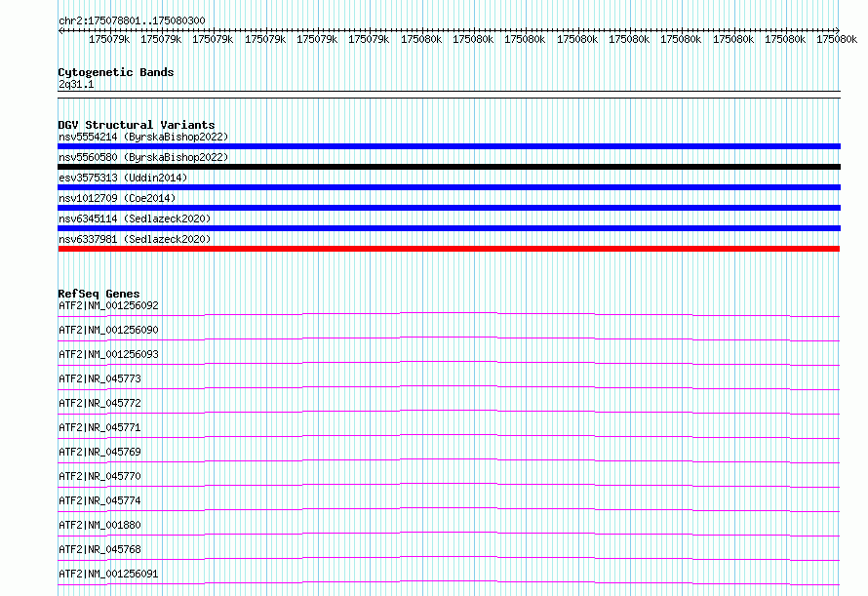Click the ATF2|NM_001256091 transcript label

(108, 574)
